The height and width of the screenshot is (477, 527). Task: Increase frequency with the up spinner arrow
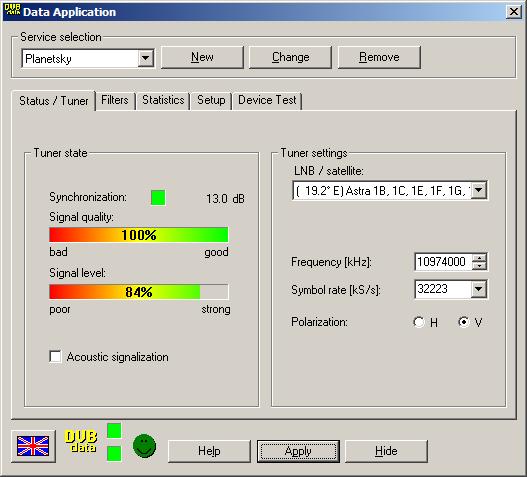480,257
